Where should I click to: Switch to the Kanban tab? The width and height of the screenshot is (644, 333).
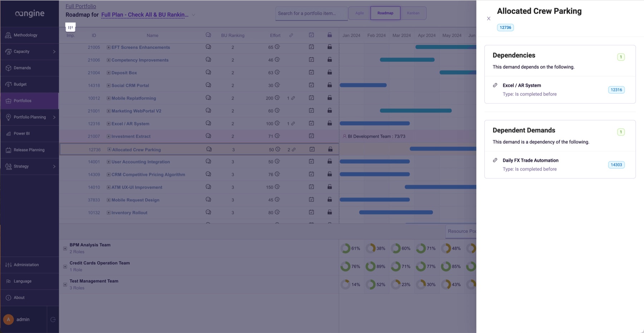413,13
